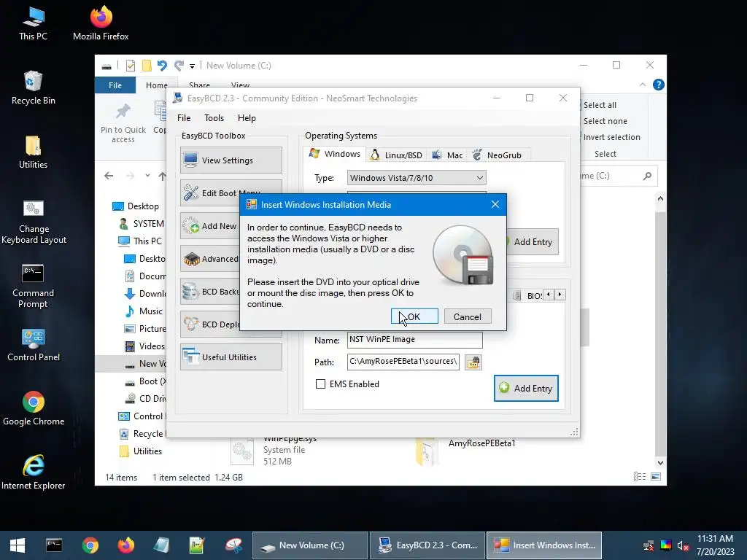Switch to Windows operating systems tab
This screenshot has width=747, height=560.
(335, 154)
